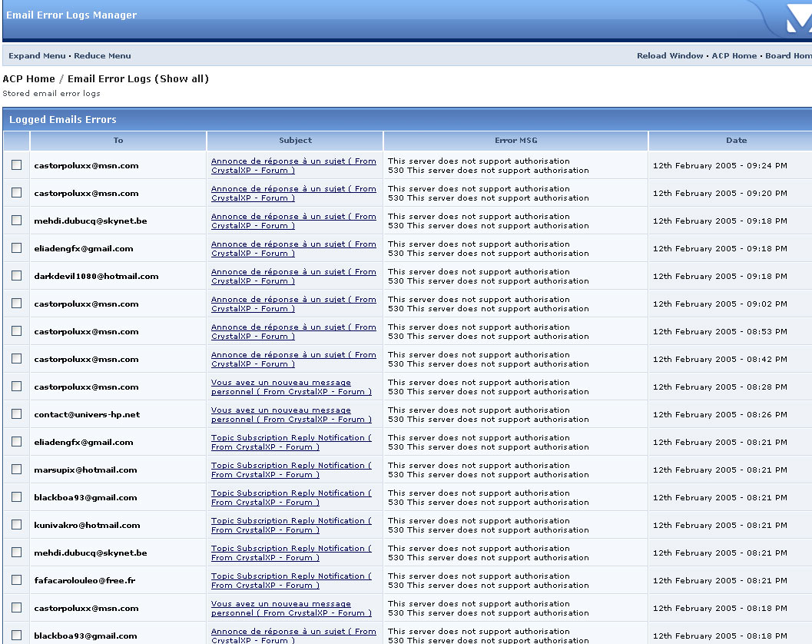Click the contact@univers-hp.net address
812x644 pixels.
pos(87,414)
